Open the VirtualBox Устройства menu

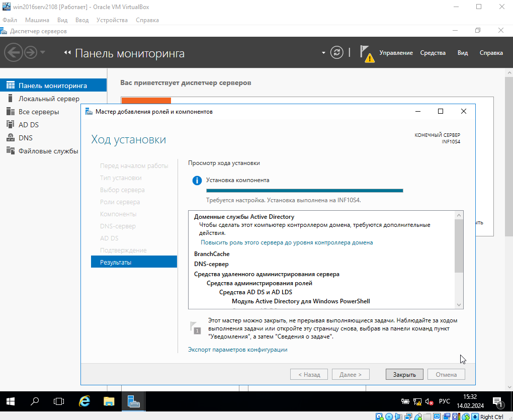click(x=112, y=20)
